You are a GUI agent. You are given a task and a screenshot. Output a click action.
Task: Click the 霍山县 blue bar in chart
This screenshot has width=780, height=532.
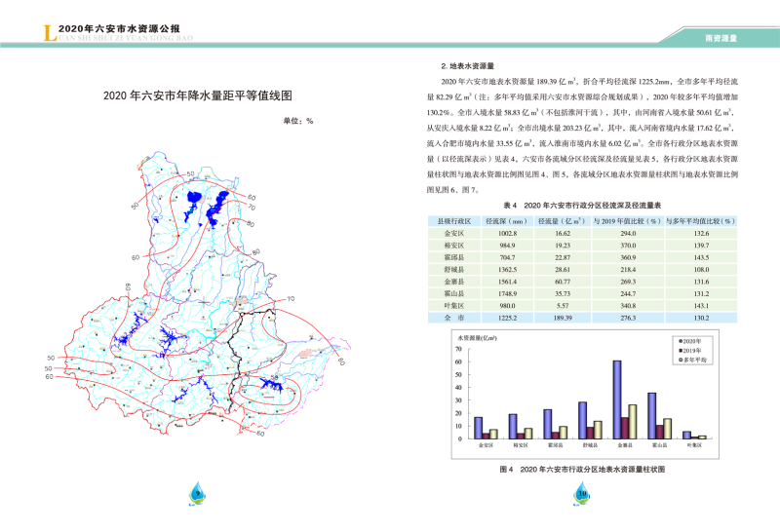(x=651, y=416)
